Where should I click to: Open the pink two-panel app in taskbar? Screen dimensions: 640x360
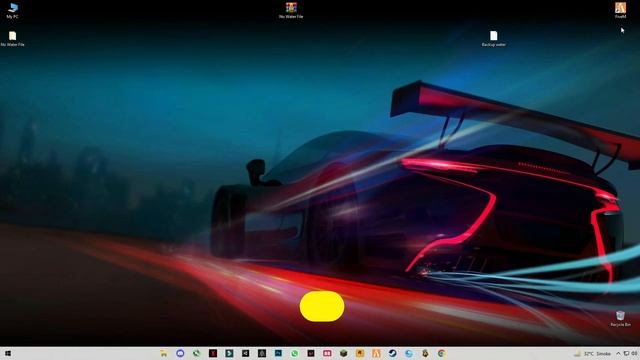pyautogui.click(x=327, y=353)
